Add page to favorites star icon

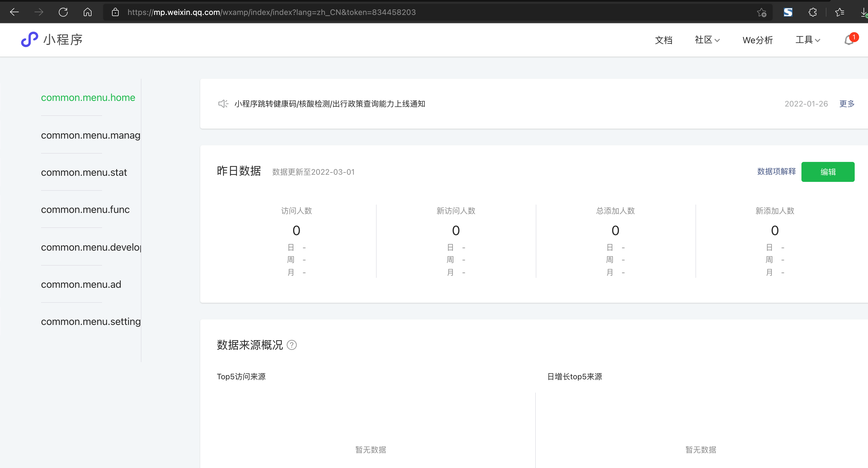(762, 12)
